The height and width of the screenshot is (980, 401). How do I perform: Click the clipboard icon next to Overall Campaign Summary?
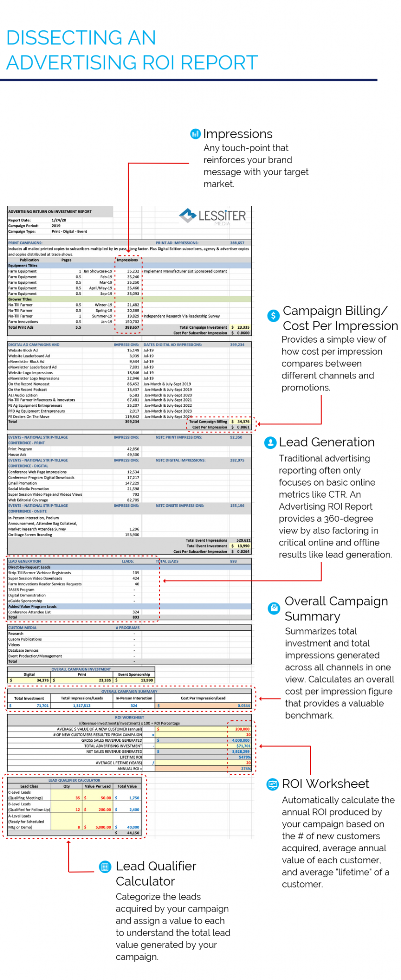click(274, 608)
